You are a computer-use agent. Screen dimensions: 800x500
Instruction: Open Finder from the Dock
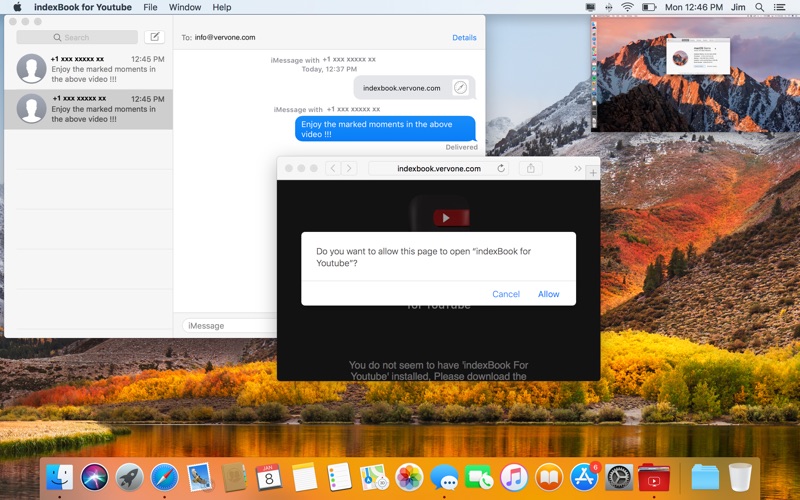[59, 478]
